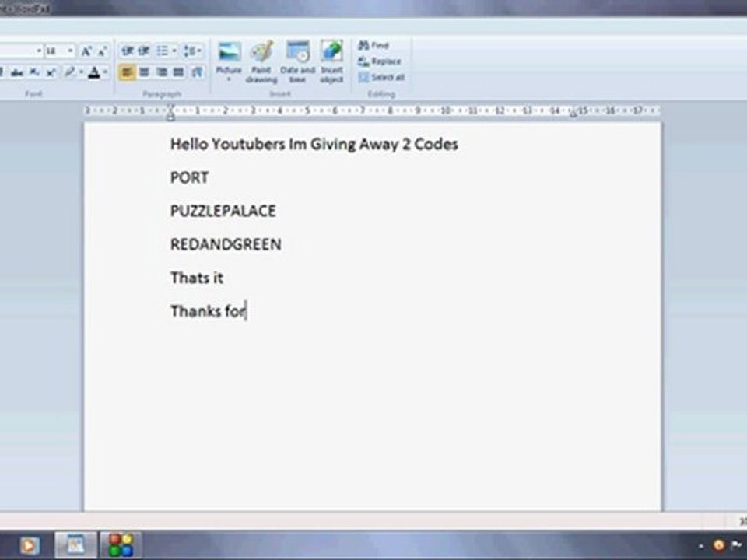Open the list style dropdown arrow
747x560 pixels.
click(174, 51)
